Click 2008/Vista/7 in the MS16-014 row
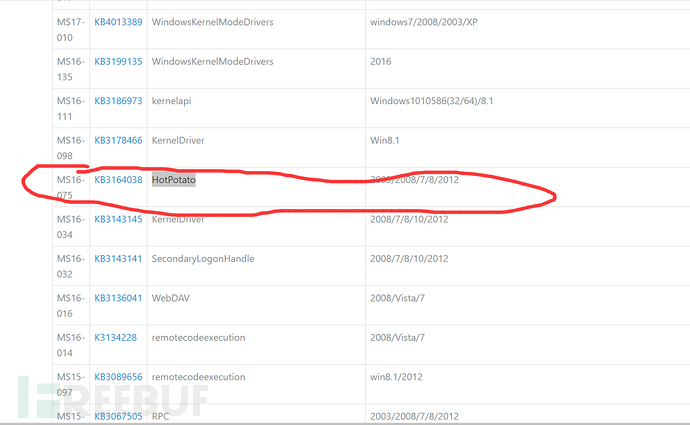 [x=397, y=337]
